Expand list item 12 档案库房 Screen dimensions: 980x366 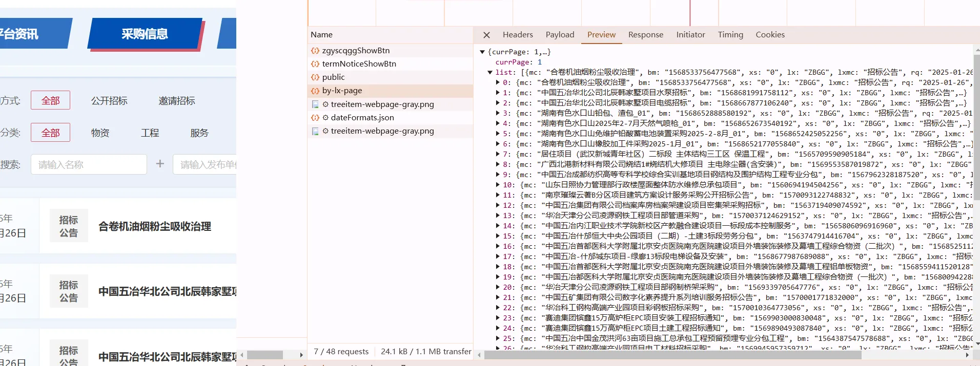click(x=498, y=205)
